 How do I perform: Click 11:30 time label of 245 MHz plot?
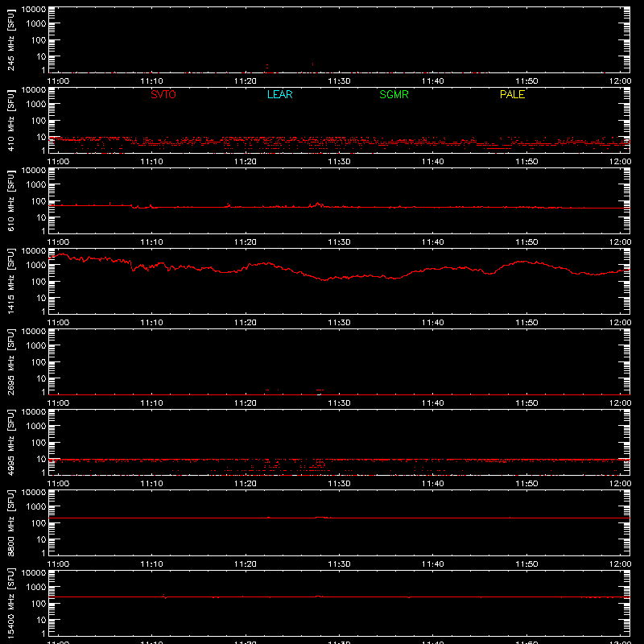(x=339, y=81)
